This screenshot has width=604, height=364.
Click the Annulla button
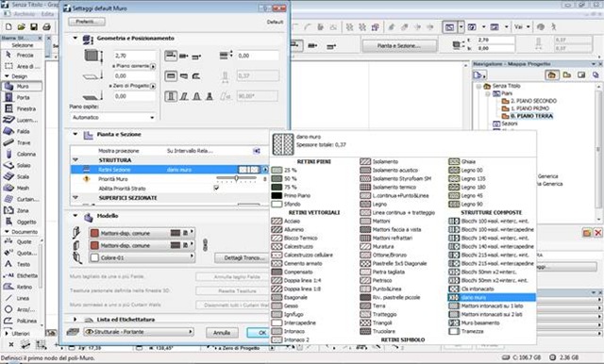[222, 333]
